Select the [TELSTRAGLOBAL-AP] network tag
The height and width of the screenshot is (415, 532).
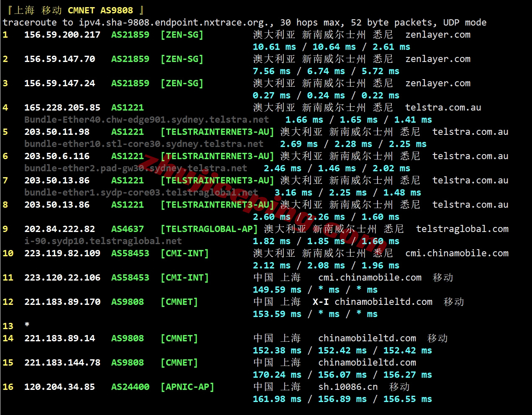(x=209, y=229)
